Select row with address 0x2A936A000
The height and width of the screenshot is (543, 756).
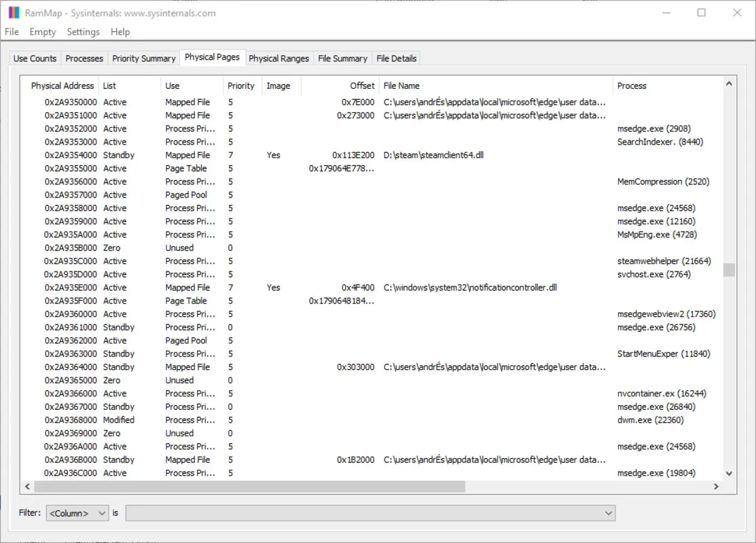pos(372,447)
